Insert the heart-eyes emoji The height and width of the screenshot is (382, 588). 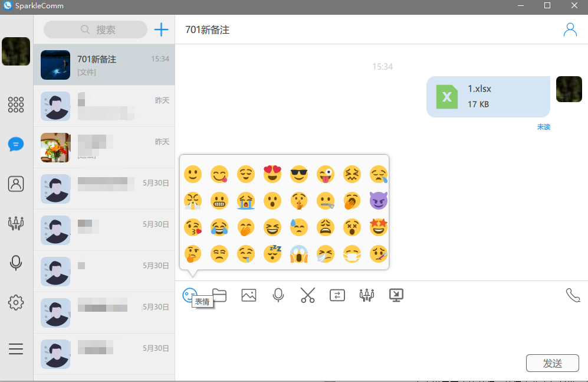[x=272, y=174]
